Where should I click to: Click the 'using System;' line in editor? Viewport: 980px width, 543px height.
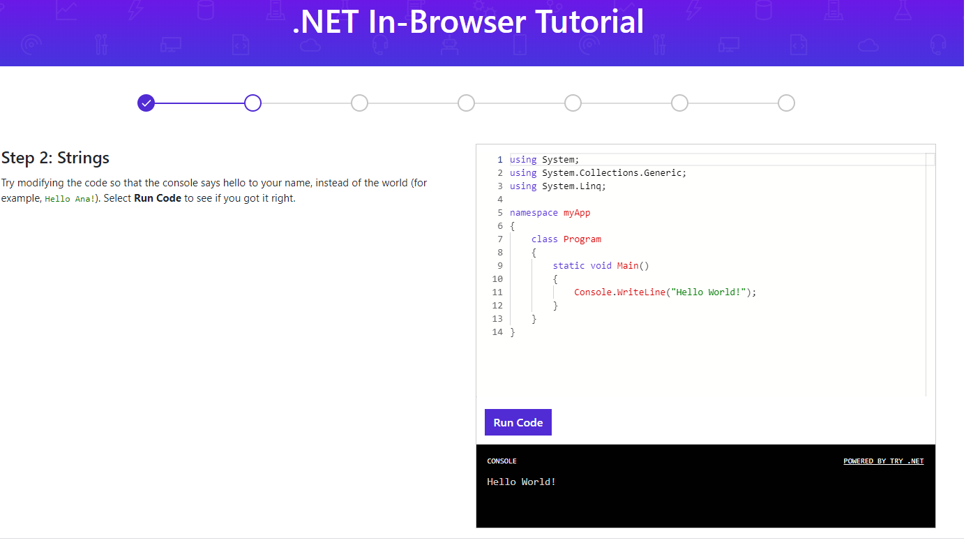pyautogui.click(x=545, y=160)
